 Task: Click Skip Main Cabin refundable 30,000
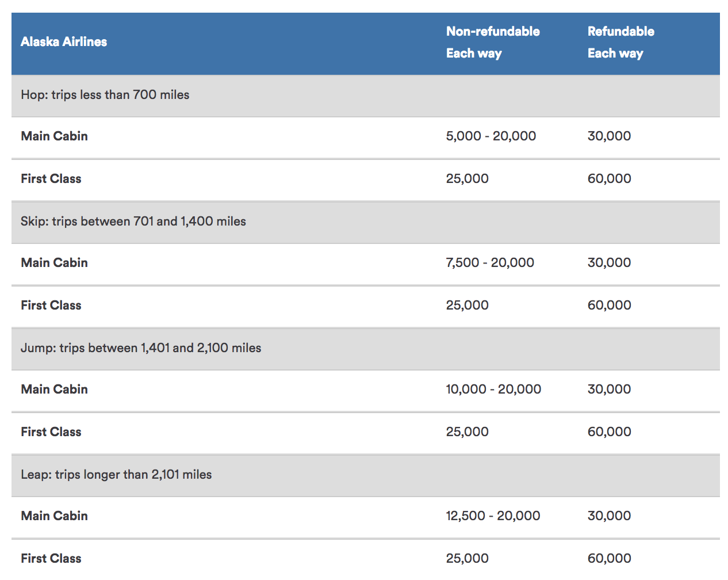610,263
